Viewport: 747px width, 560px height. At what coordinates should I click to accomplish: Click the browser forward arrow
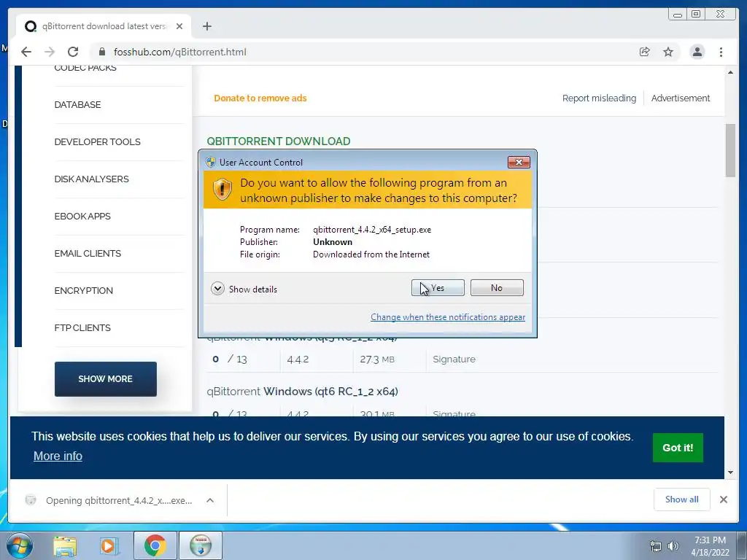(x=50, y=52)
